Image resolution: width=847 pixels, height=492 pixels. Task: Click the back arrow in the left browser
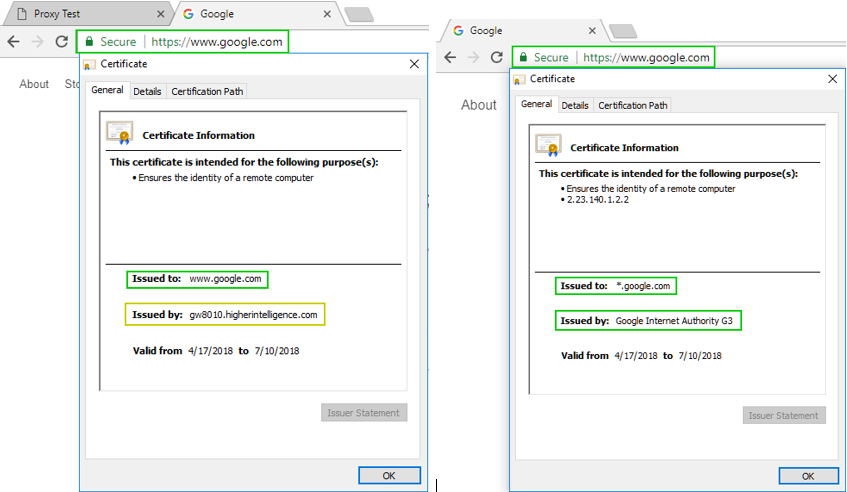click(x=13, y=42)
